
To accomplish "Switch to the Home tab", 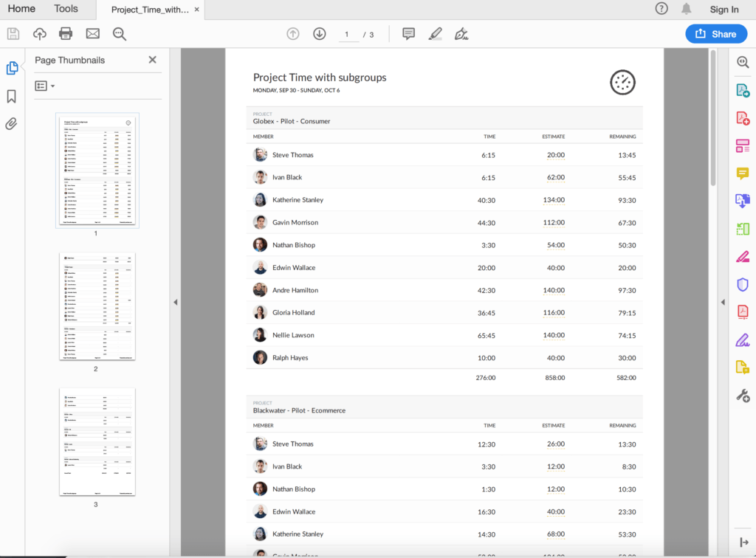I will (21, 9).
